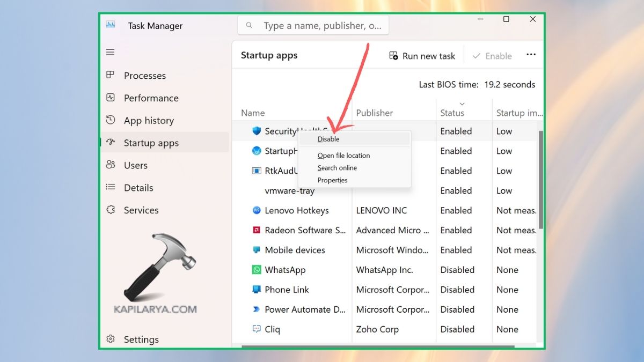
Task: Click the Zoho Corp publisher cell
Action: [x=377, y=329]
